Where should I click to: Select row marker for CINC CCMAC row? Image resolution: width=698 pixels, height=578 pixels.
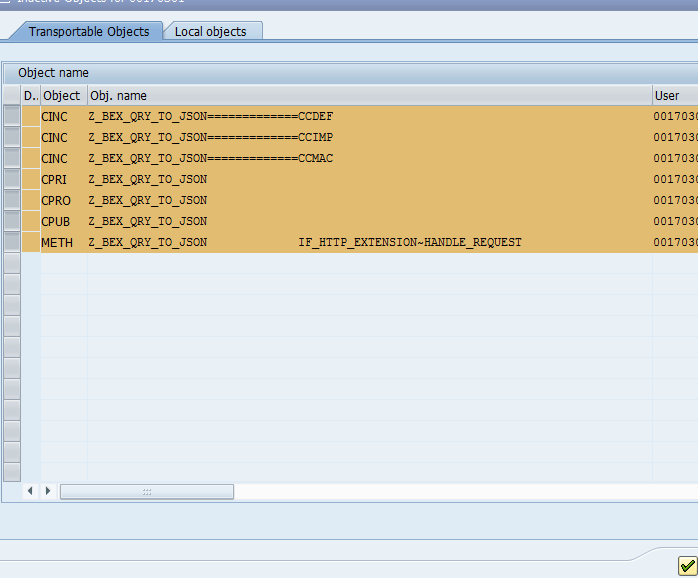click(x=12, y=158)
